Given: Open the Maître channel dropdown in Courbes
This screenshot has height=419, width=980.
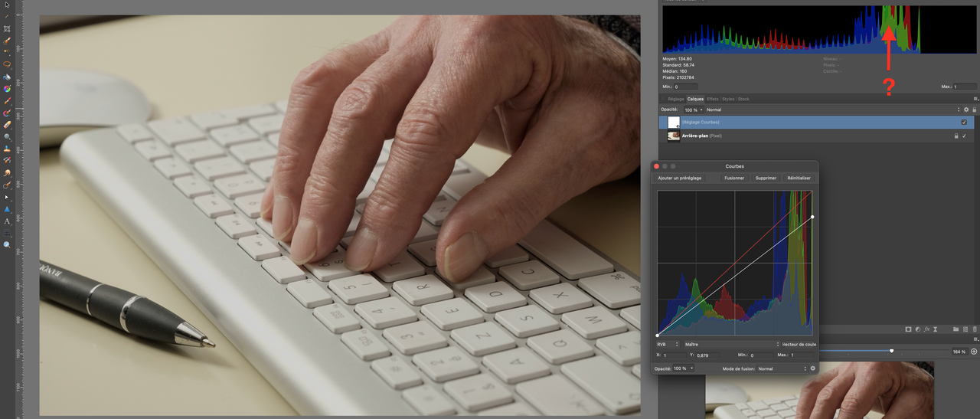Looking at the screenshot, I should click(731, 345).
